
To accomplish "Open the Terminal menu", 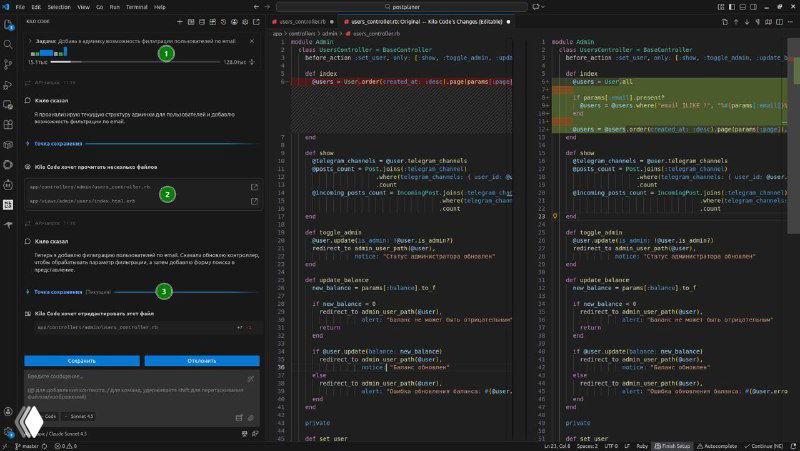I will pos(137,7).
